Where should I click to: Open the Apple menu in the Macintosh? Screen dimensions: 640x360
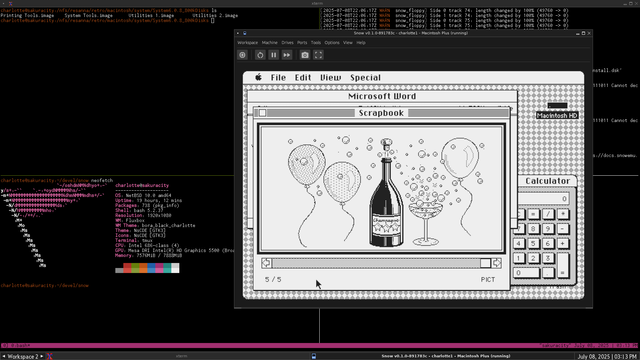click(x=258, y=77)
